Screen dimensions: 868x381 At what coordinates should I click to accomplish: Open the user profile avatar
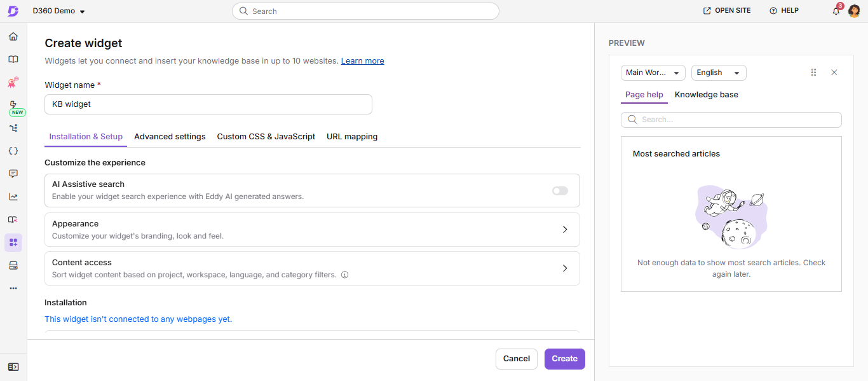pyautogui.click(x=855, y=11)
